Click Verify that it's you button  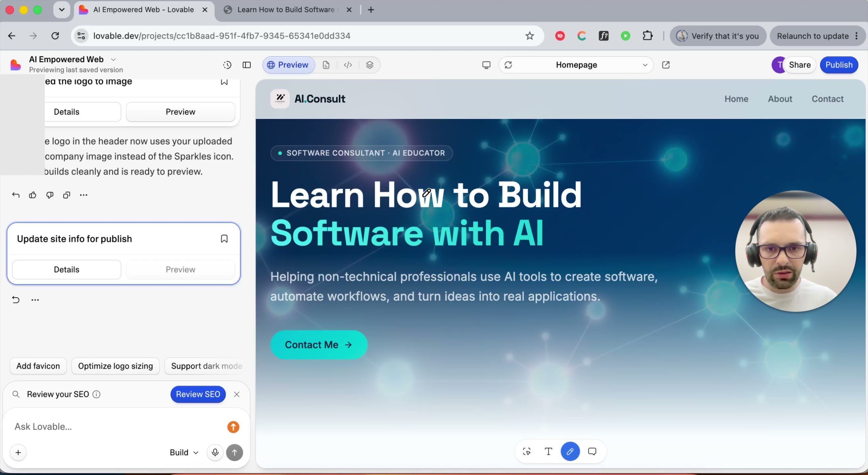pyautogui.click(x=718, y=36)
